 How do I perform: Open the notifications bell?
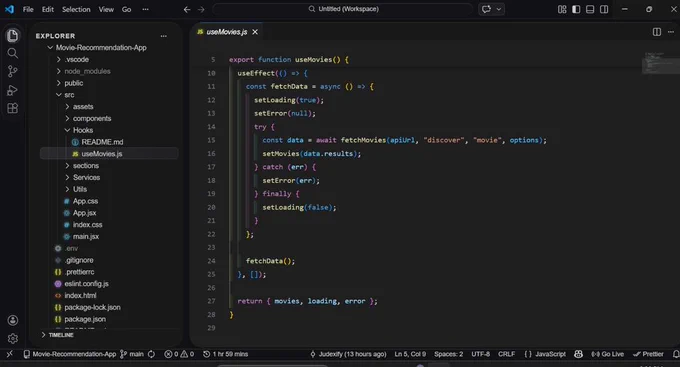(676, 354)
